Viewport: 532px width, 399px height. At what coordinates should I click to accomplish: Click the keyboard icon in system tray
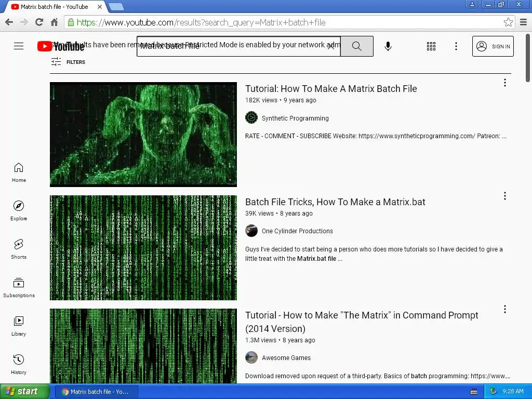pyautogui.click(x=474, y=392)
